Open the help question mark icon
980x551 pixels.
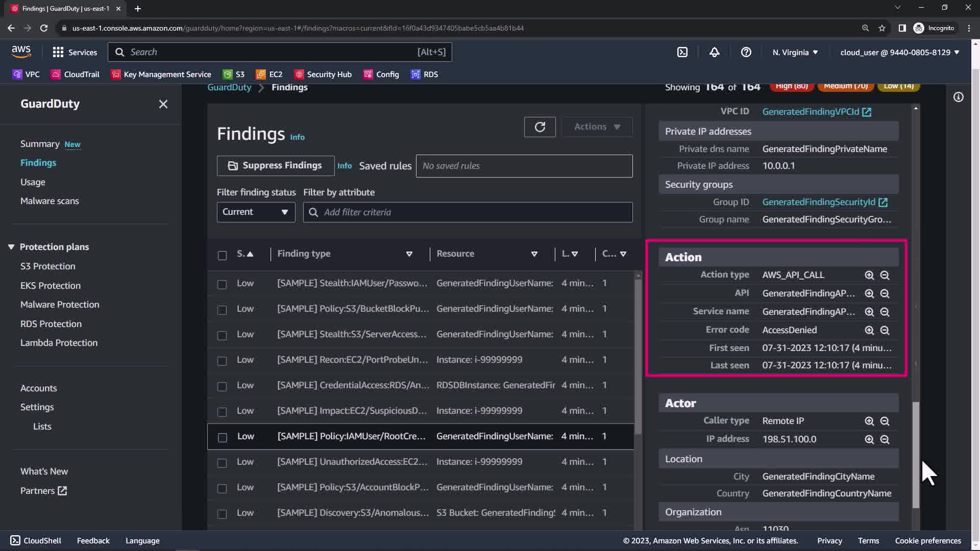point(746,52)
